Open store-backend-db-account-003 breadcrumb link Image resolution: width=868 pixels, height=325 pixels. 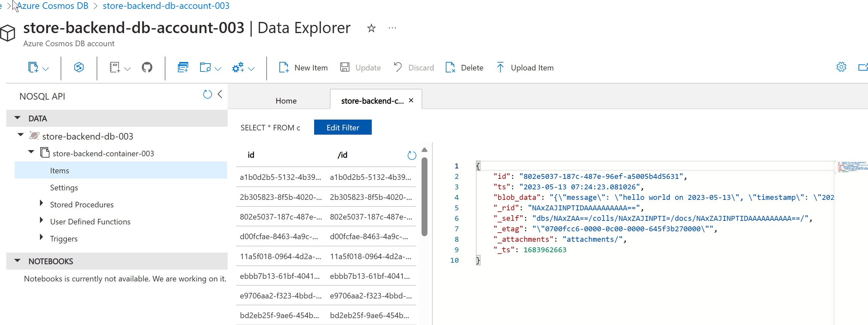coord(166,6)
